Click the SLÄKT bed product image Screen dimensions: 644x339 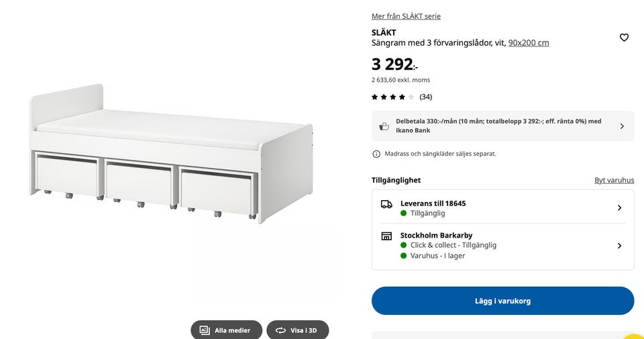point(171,154)
